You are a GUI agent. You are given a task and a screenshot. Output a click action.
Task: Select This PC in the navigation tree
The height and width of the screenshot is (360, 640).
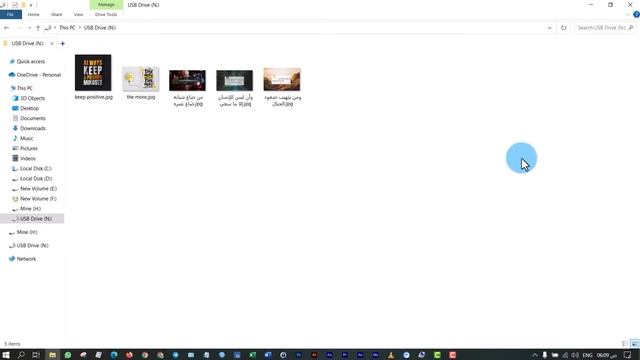25,88
